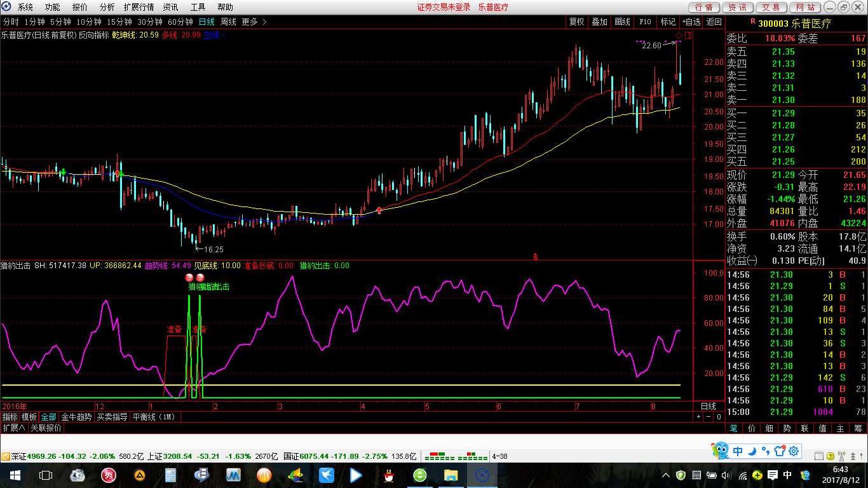Click the 交易 button in title bar
Viewport: 868px width, 488px height.
click(771, 7)
